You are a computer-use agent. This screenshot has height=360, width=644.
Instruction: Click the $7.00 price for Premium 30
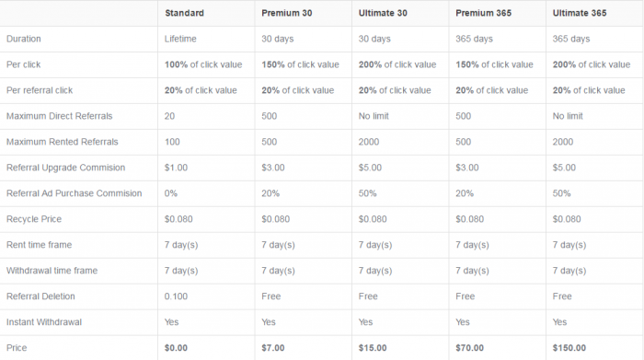pos(272,348)
